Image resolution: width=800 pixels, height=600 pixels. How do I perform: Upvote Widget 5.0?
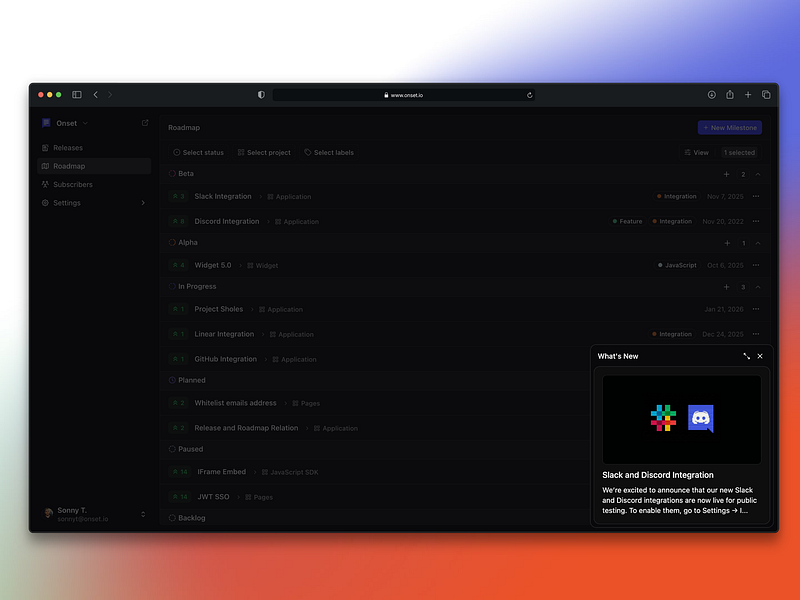(179, 265)
